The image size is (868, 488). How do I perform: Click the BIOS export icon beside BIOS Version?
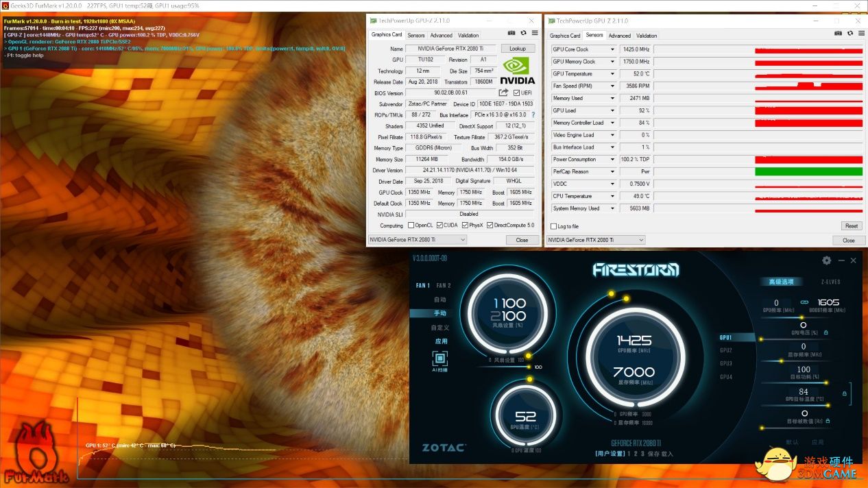[x=503, y=93]
